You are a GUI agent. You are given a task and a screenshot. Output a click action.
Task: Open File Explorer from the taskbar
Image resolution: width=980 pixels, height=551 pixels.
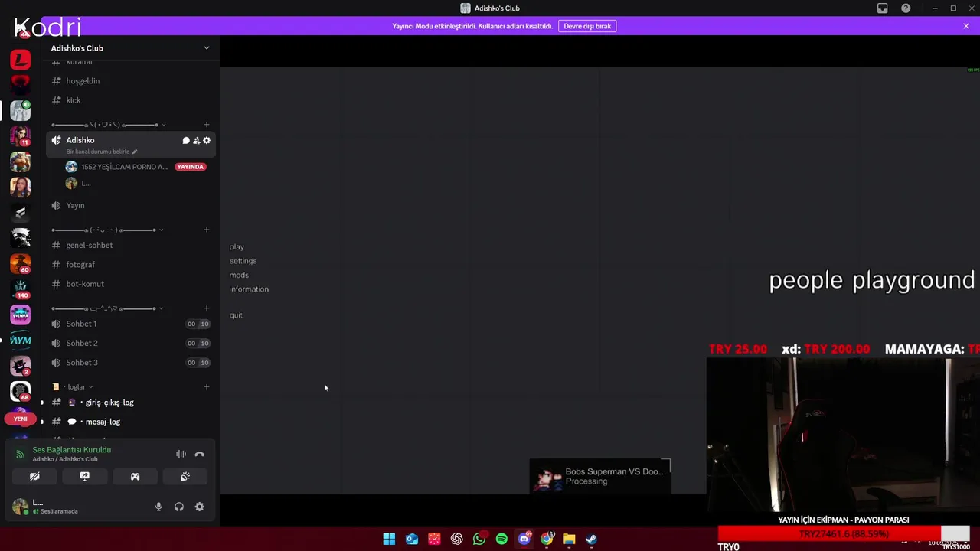(569, 539)
